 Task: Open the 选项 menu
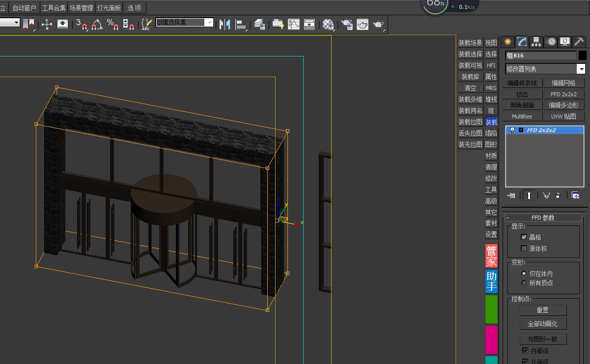pyautogui.click(x=134, y=8)
